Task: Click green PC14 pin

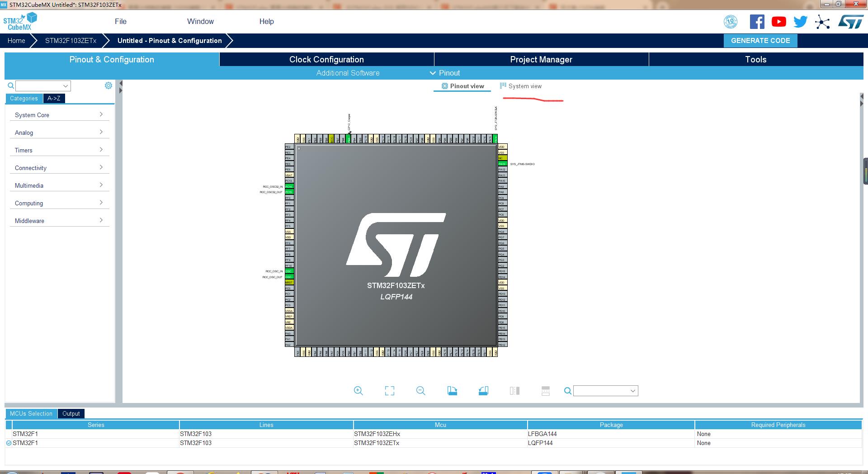Action: (x=289, y=186)
